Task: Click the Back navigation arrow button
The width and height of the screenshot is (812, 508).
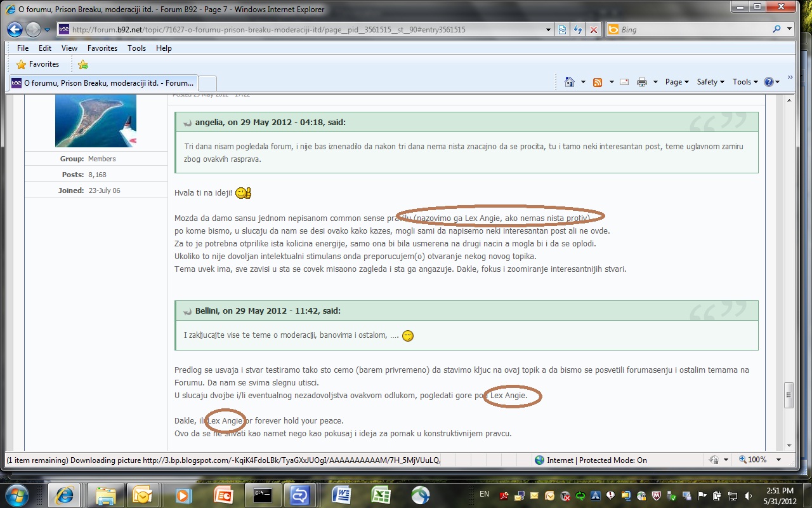Action: click(x=15, y=29)
